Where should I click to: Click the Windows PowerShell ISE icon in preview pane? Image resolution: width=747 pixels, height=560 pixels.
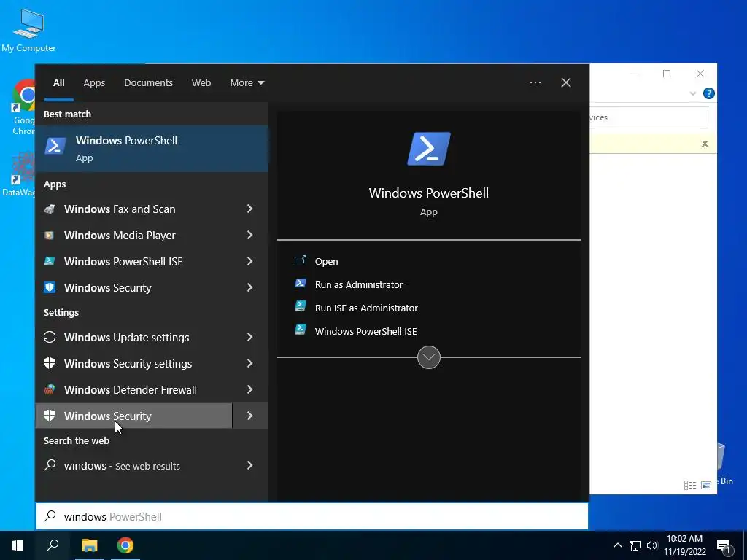click(x=300, y=330)
